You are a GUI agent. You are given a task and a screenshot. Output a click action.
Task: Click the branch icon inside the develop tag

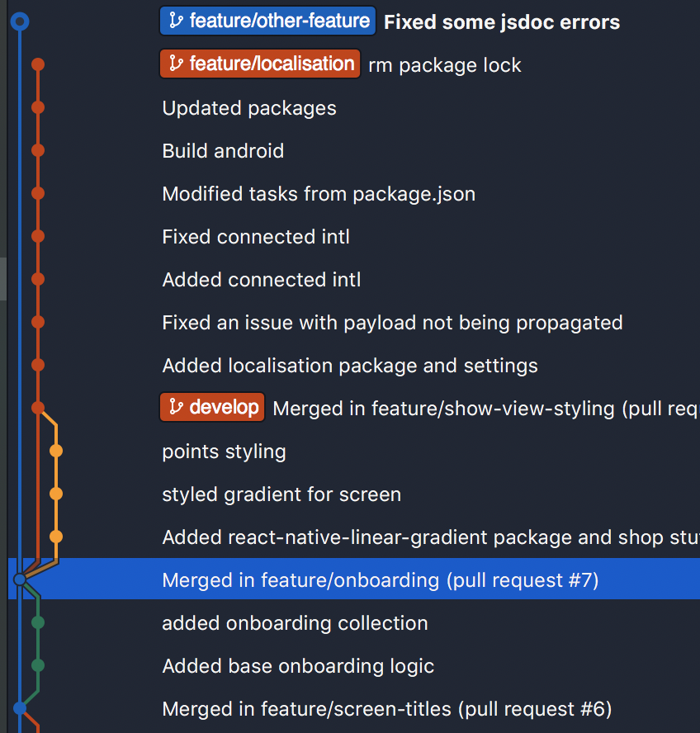click(x=177, y=407)
